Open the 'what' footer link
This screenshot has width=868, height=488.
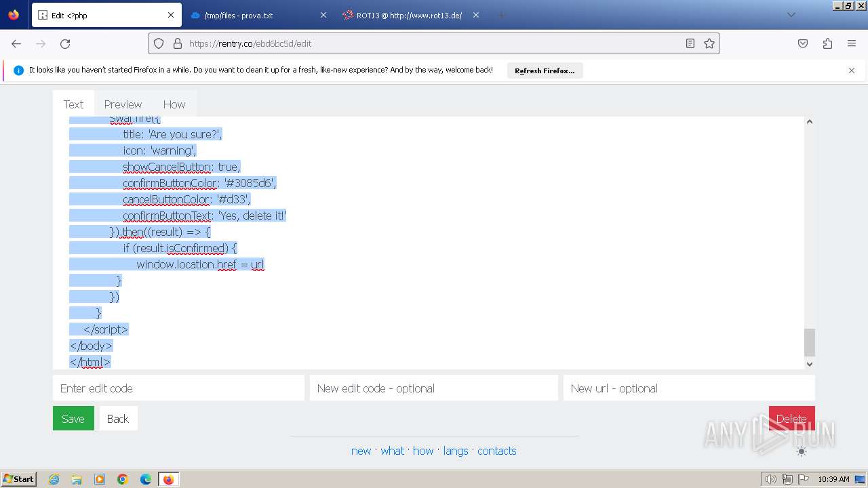[392, 451]
